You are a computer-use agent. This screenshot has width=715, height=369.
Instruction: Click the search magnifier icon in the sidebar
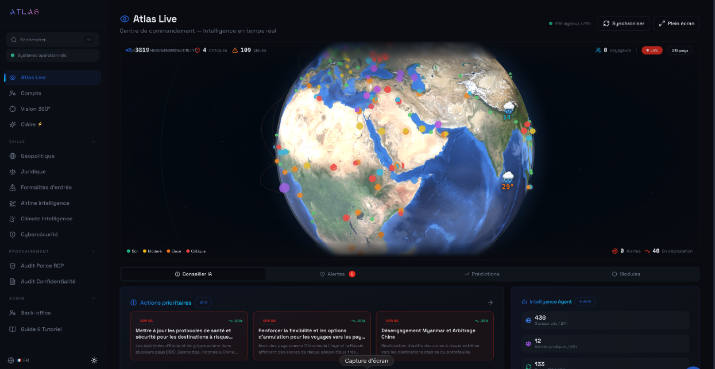coord(13,40)
